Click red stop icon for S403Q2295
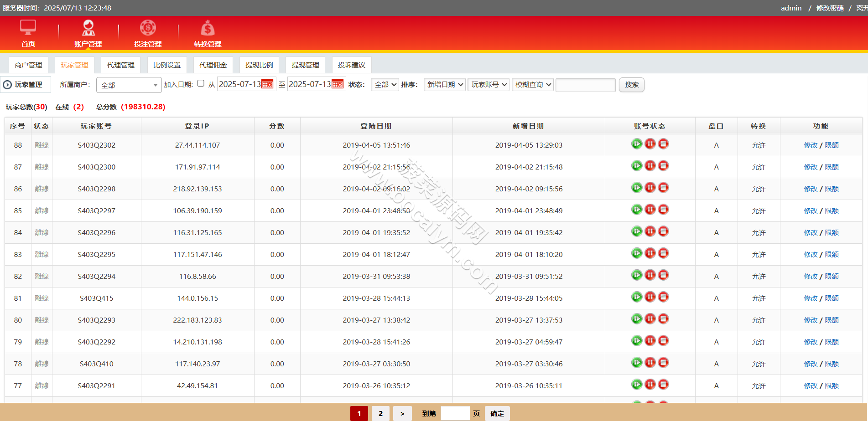868x421 pixels. click(x=664, y=253)
